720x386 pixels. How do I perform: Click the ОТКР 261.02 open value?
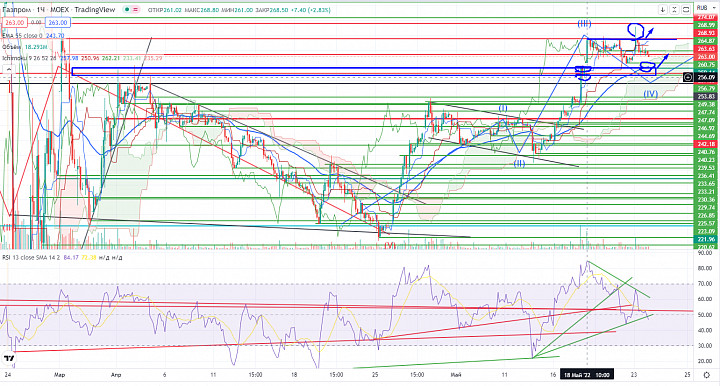(164, 10)
